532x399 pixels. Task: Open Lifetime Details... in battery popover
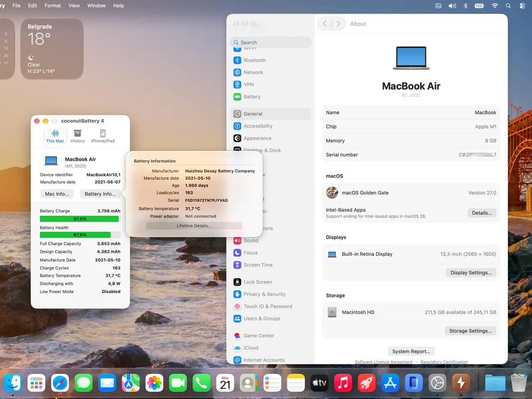[x=194, y=226]
